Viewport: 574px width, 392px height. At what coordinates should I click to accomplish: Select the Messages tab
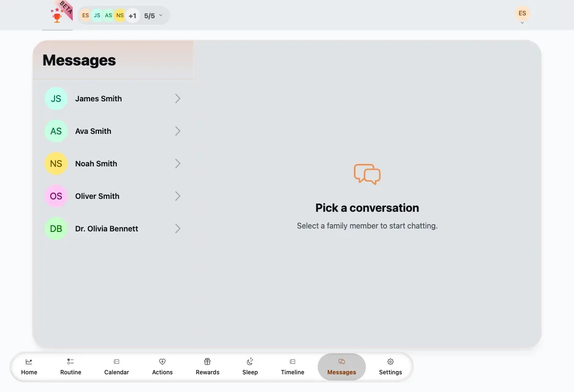(342, 367)
